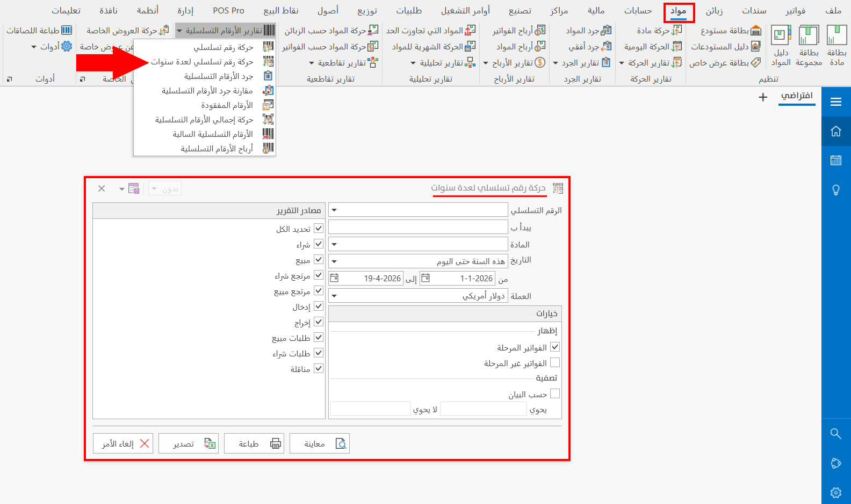Image resolution: width=851 pixels, height=504 pixels.
Task: Open the مواد ribbon tab
Action: (679, 11)
